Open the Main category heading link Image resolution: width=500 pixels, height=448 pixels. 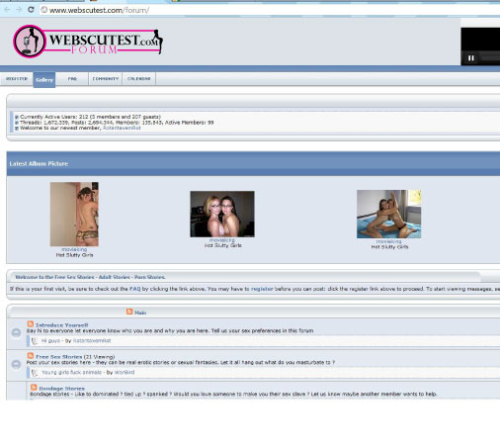[140, 313]
